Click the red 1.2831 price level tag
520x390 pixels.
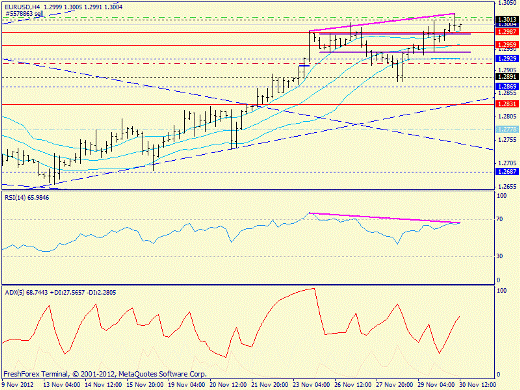[x=507, y=104]
